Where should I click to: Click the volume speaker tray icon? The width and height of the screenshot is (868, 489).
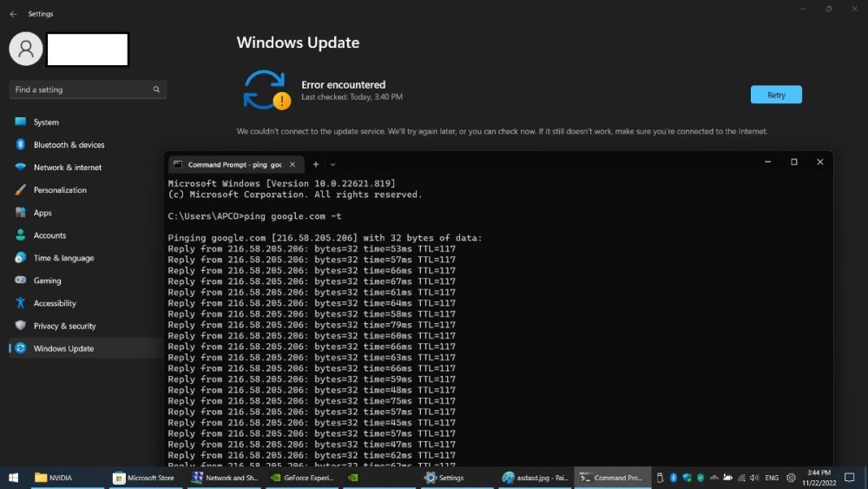pyautogui.click(x=754, y=478)
